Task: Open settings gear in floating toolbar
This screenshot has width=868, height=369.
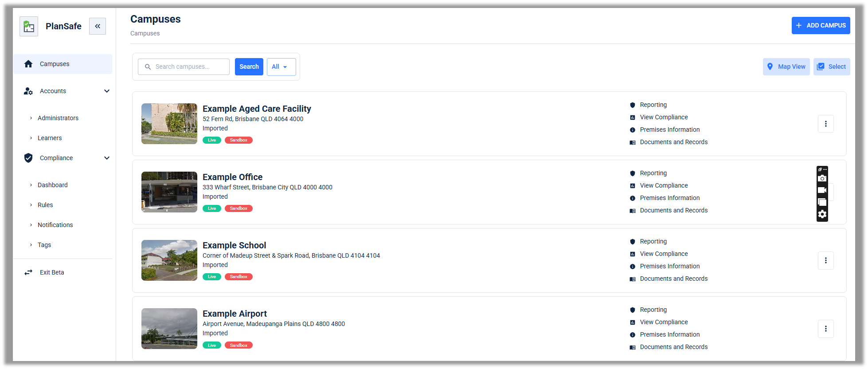Action: (x=822, y=214)
